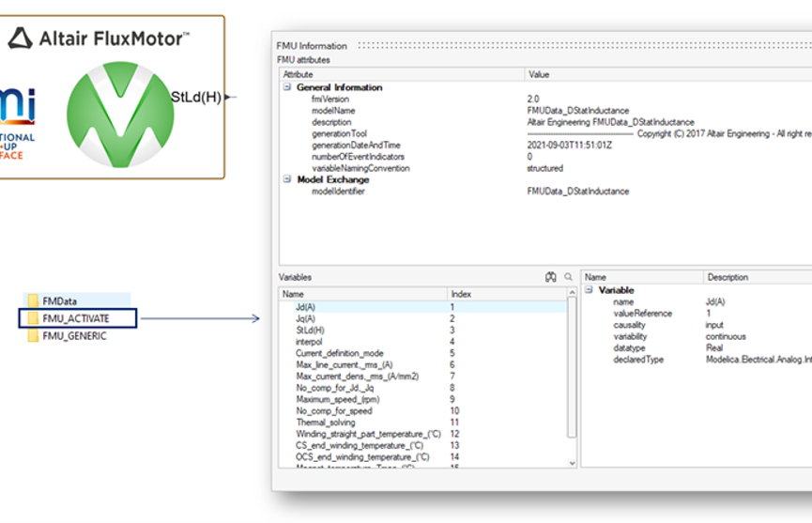Open the FMData folder name
Image resolution: width=812 pixels, height=523 pixels.
click(59, 300)
